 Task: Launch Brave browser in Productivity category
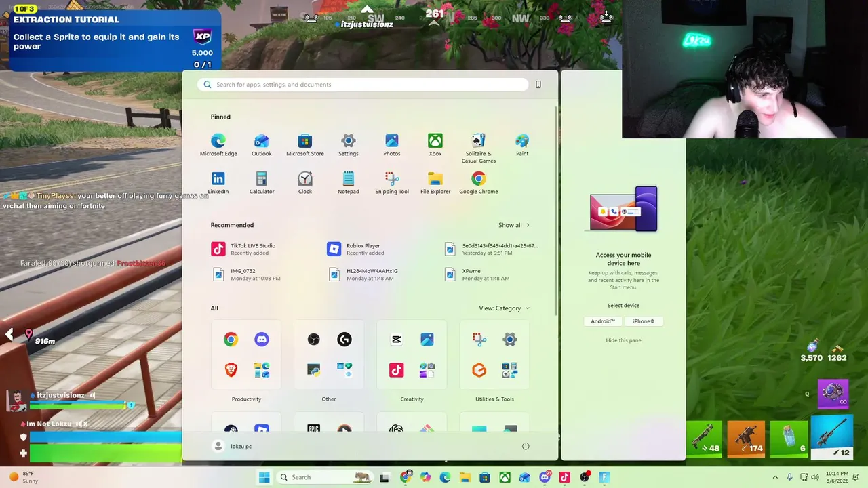(x=231, y=370)
